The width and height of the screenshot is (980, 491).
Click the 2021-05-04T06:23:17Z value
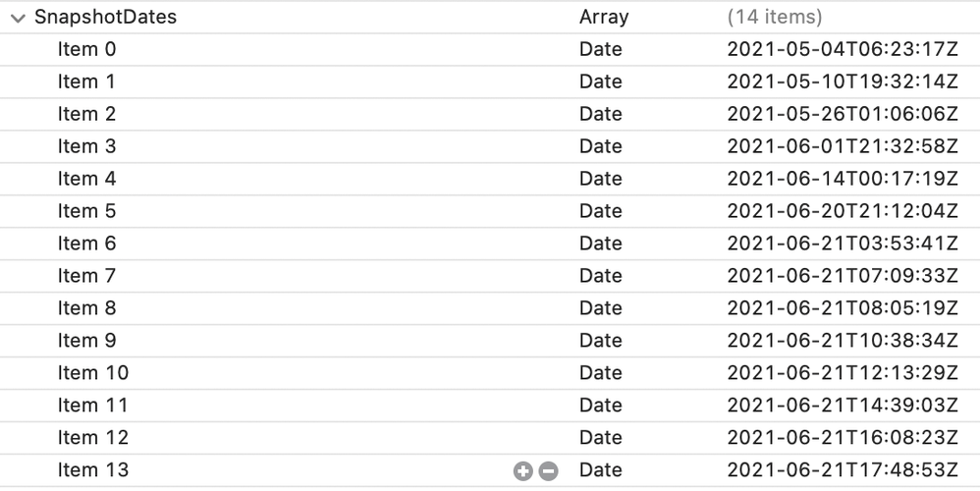click(843, 49)
